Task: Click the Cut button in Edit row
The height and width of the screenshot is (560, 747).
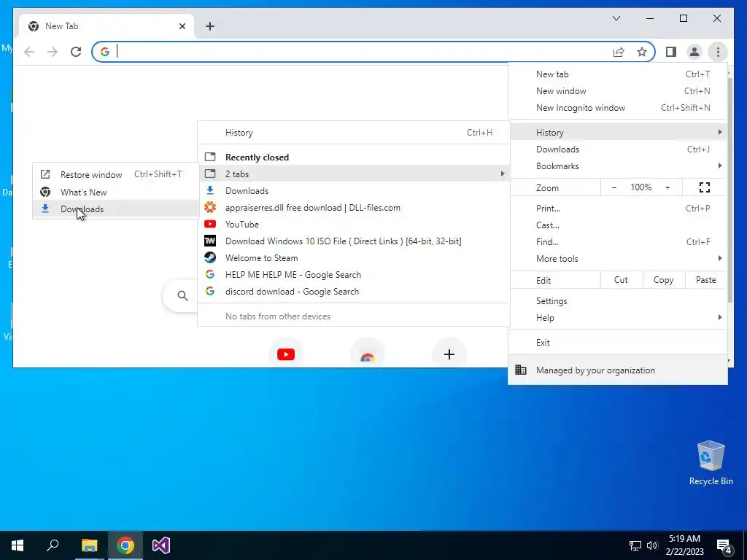Action: pos(622,280)
